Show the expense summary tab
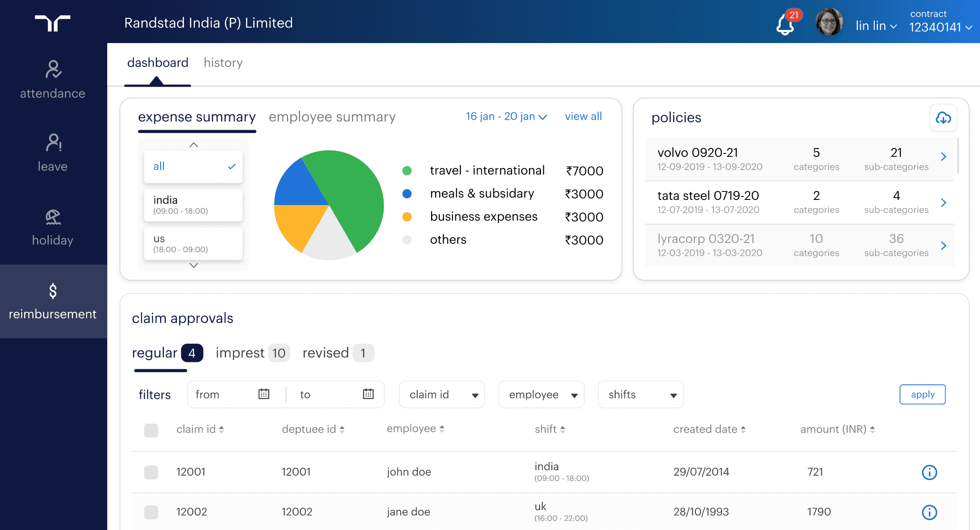Image resolution: width=980 pixels, height=530 pixels. coord(197,117)
